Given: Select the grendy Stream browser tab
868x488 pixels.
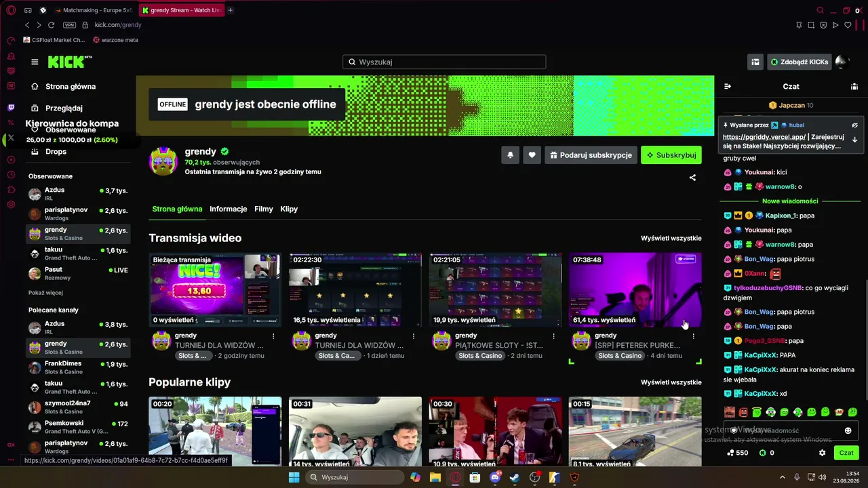Looking at the screenshot, I should pos(182,10).
